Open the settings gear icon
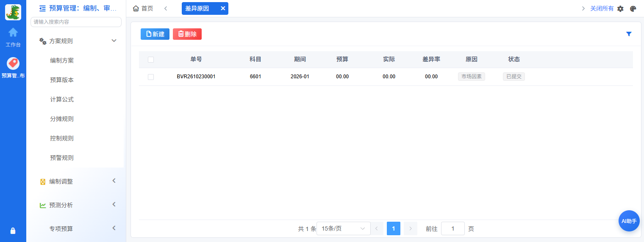This screenshot has width=644, height=242. tap(620, 8)
